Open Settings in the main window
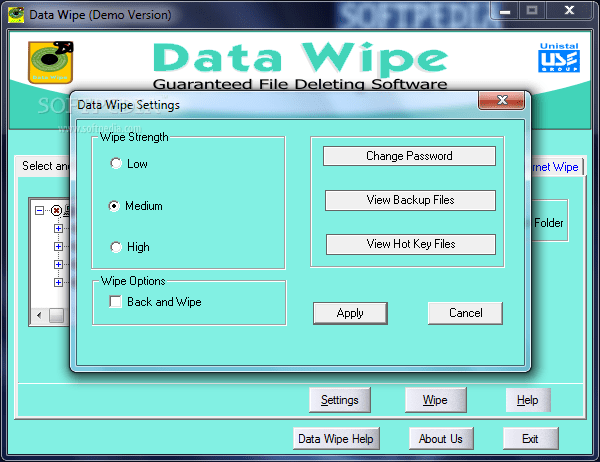600x462 pixels. pyautogui.click(x=340, y=400)
